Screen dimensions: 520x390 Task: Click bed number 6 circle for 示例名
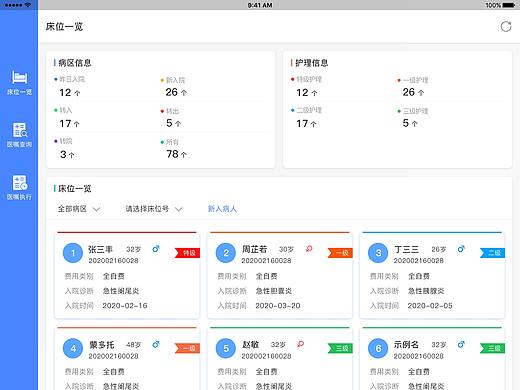[x=378, y=348]
